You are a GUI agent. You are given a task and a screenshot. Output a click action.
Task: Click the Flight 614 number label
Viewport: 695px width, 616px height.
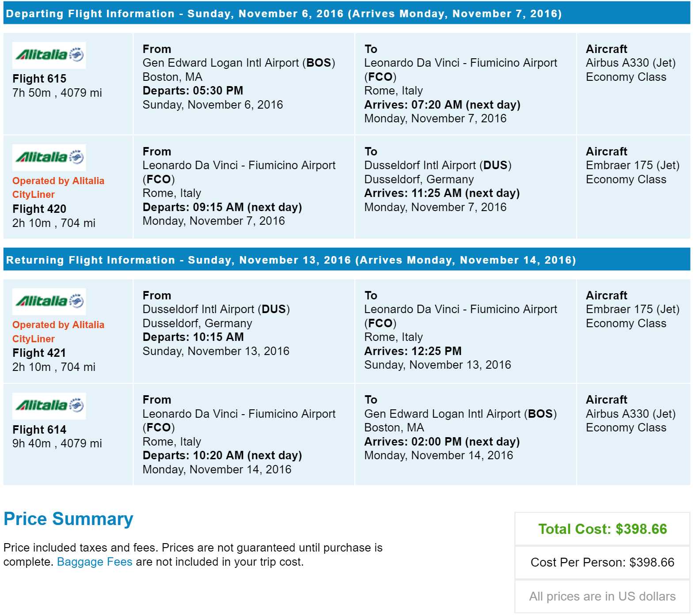coord(39,430)
